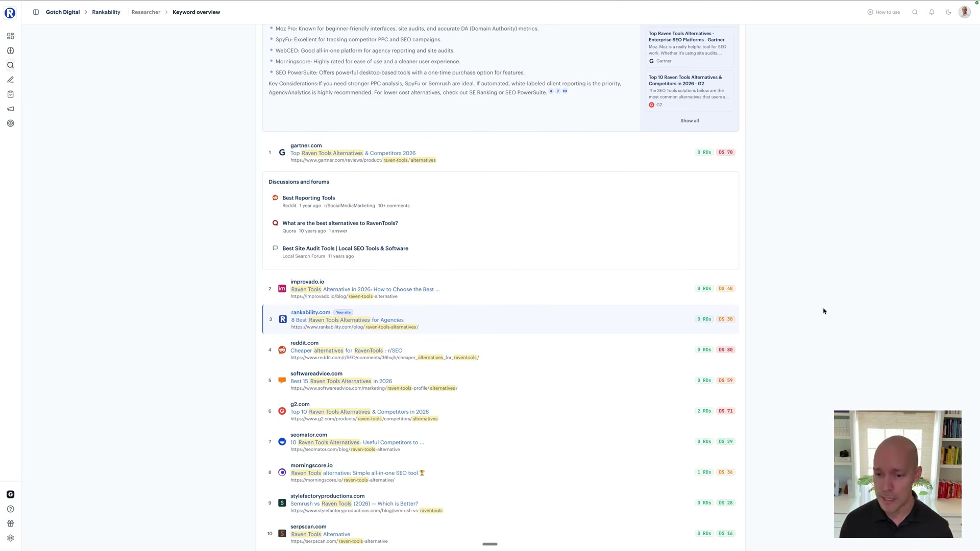The height and width of the screenshot is (551, 980).
Task: Go to Researcher breadcrumb
Action: (145, 12)
